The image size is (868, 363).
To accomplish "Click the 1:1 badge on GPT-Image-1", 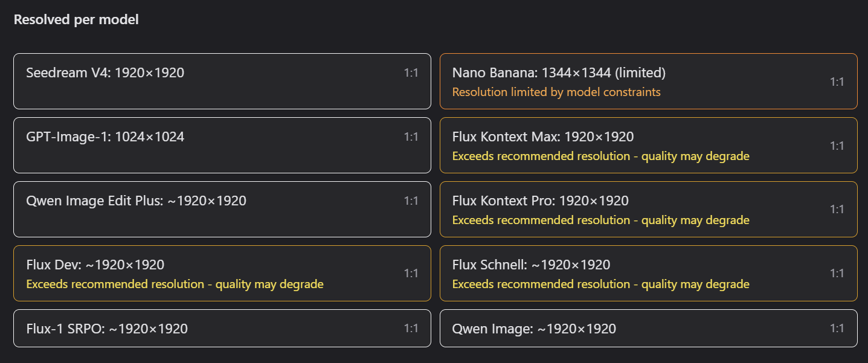I will pyautogui.click(x=411, y=137).
